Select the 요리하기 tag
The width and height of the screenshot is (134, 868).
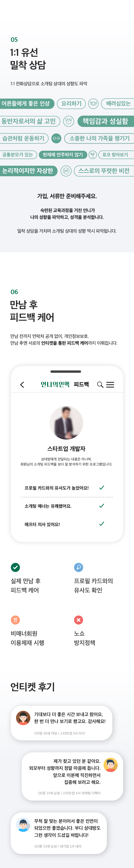[71, 103]
